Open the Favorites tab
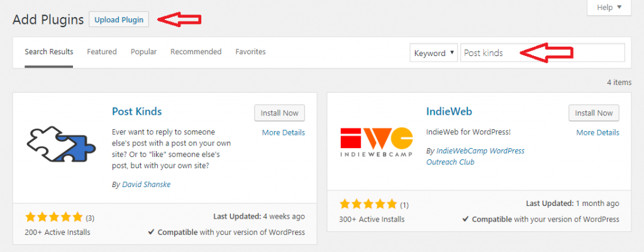644x252 pixels. click(250, 52)
